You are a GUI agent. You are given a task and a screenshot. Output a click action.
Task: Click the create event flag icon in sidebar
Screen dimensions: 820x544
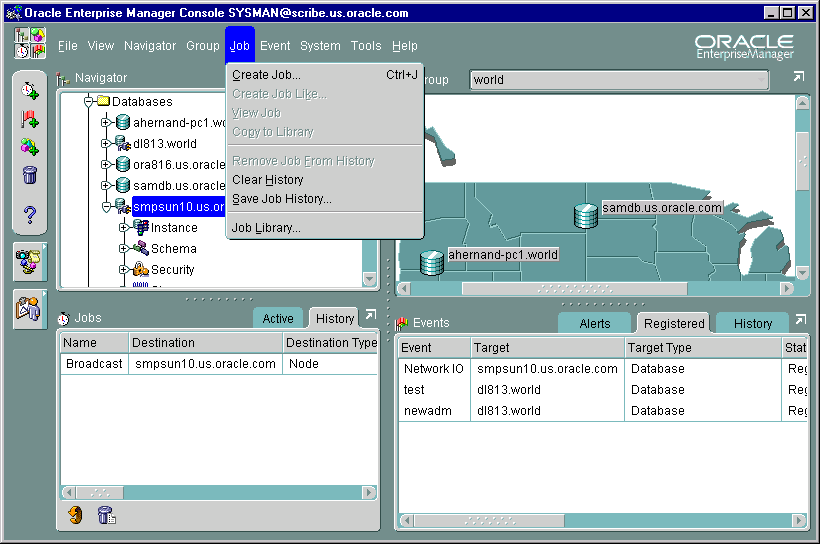click(x=30, y=119)
